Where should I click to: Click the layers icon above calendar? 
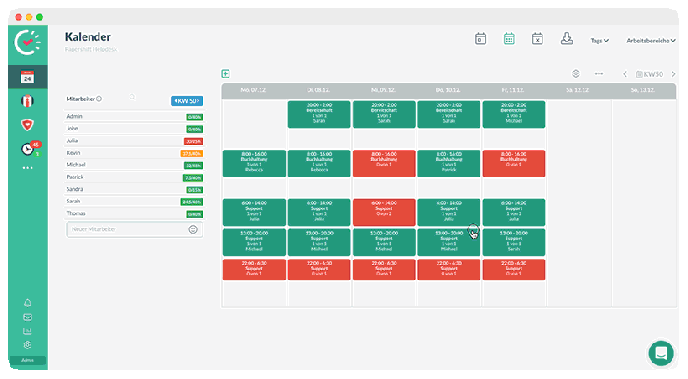pos(576,74)
